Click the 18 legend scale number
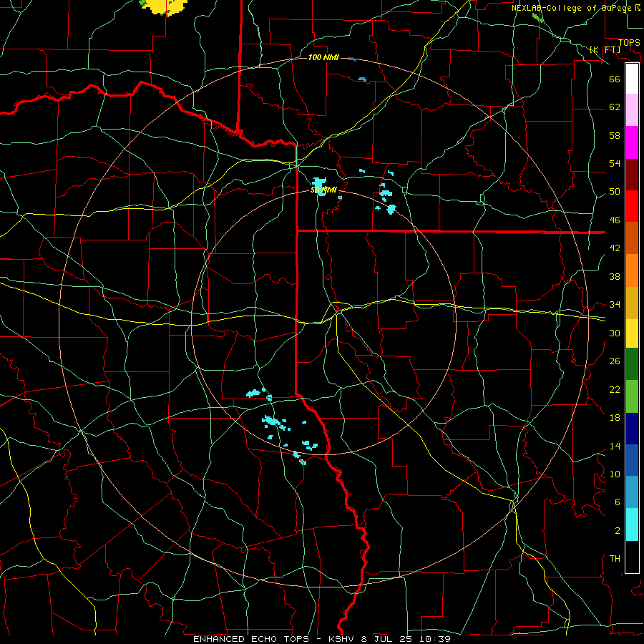Image resolution: width=644 pixels, height=644 pixels. tap(615, 418)
